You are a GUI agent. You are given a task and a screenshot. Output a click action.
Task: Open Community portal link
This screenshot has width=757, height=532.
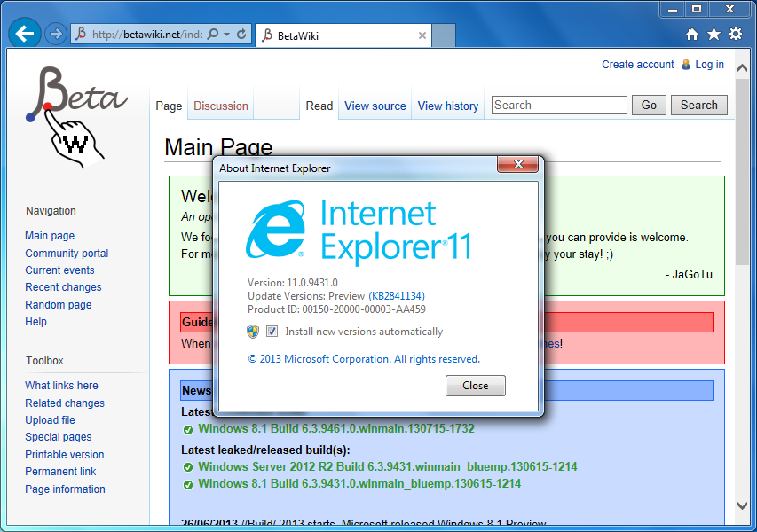[67, 254]
